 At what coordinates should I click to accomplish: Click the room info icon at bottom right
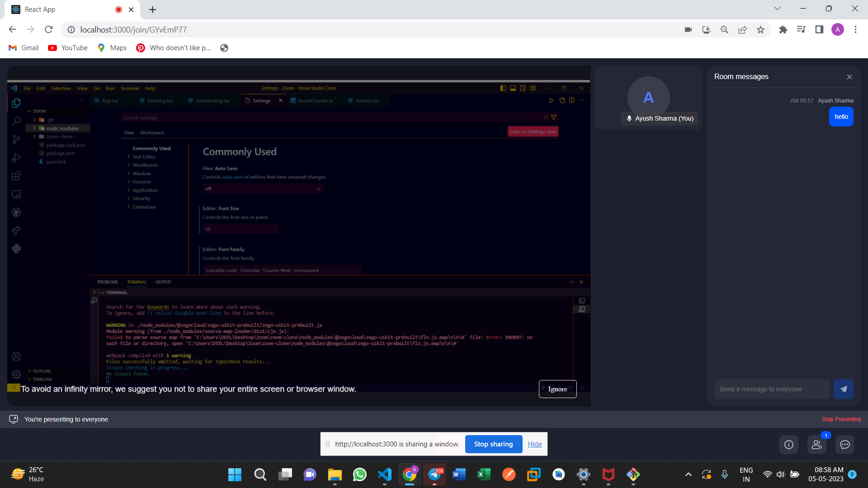788,445
